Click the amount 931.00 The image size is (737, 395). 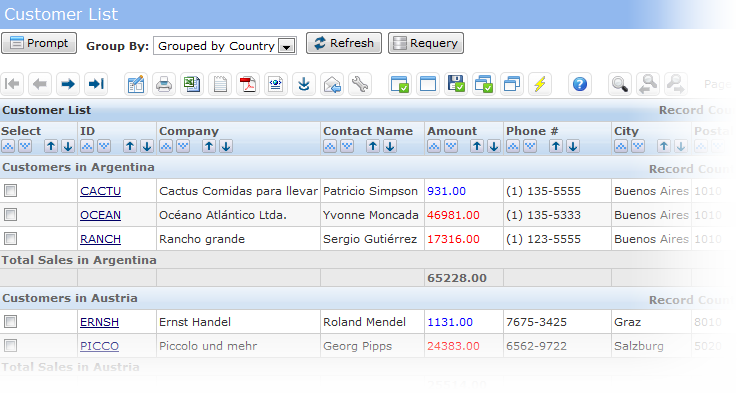tap(447, 191)
